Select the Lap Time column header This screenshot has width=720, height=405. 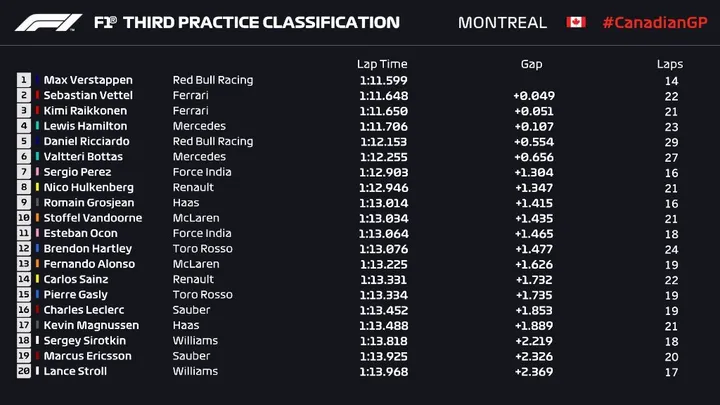pyautogui.click(x=382, y=64)
